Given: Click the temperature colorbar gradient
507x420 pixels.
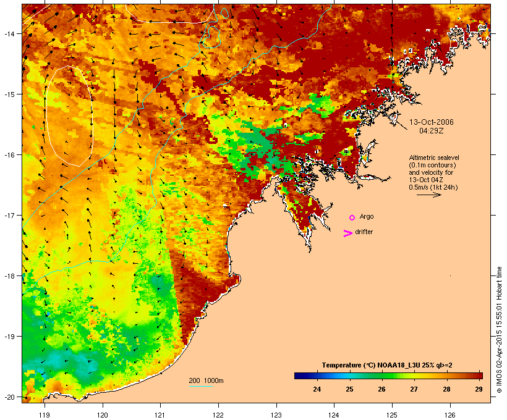Looking at the screenshot, I should coord(388,376).
